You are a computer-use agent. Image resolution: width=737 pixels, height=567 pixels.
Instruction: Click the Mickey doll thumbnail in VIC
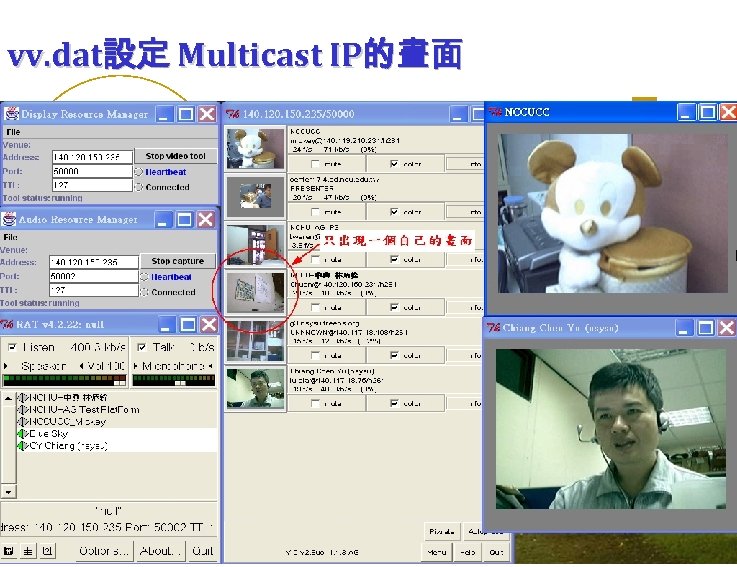coord(255,148)
